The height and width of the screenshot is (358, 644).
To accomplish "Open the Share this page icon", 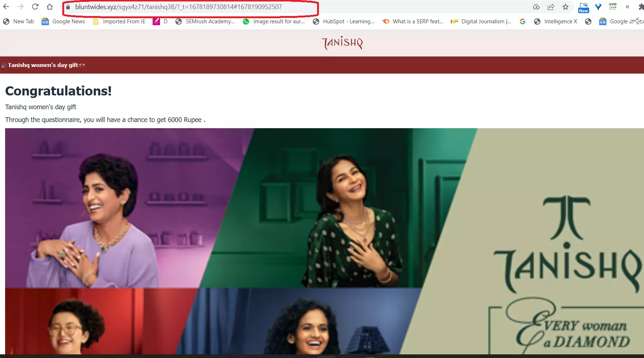I will coord(551,7).
